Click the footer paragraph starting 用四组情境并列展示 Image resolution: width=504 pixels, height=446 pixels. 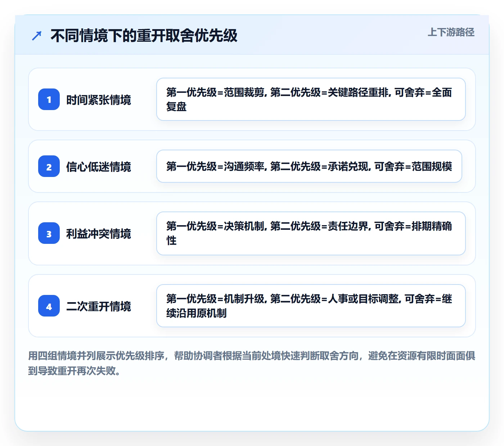[252, 363]
